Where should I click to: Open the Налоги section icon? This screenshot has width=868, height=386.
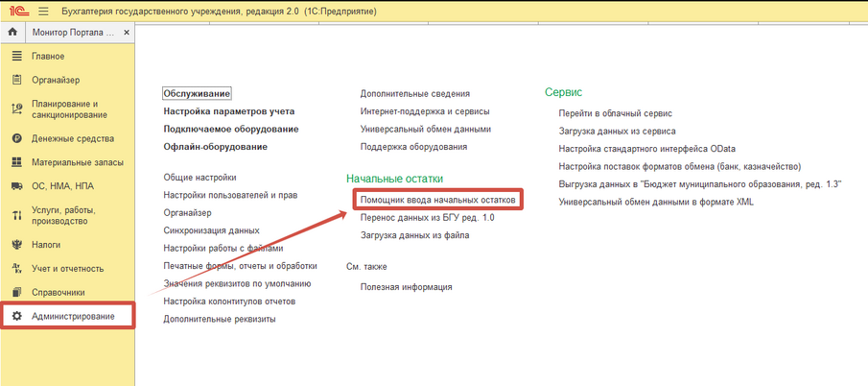pos(15,245)
